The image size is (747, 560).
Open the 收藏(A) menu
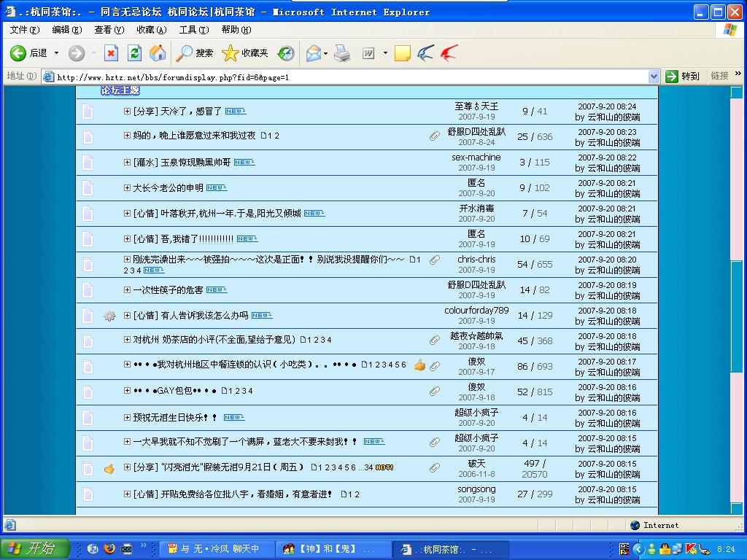coord(152,30)
